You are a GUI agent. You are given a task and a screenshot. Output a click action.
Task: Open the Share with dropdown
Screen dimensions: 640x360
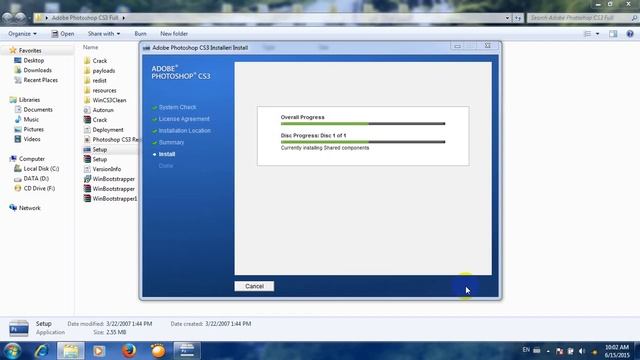pos(104,34)
